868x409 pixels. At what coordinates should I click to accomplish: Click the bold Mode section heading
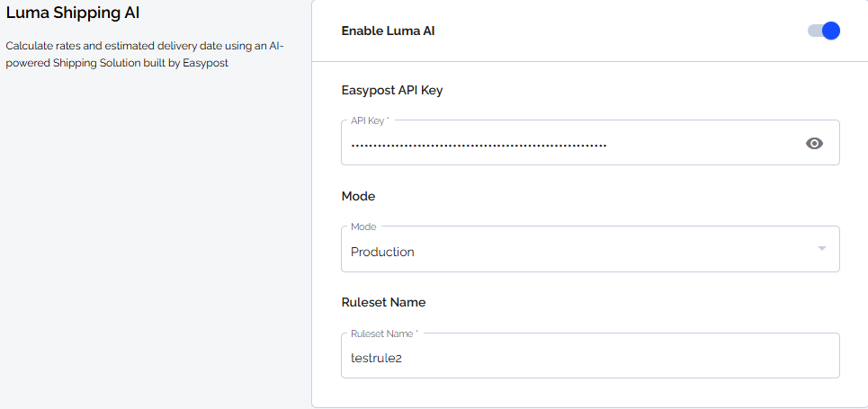click(358, 196)
